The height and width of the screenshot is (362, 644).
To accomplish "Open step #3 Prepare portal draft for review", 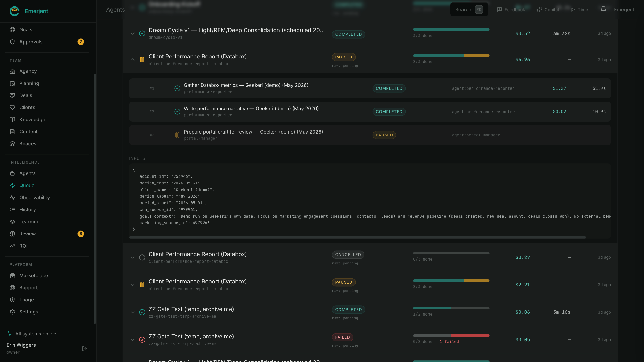I will pos(370,135).
